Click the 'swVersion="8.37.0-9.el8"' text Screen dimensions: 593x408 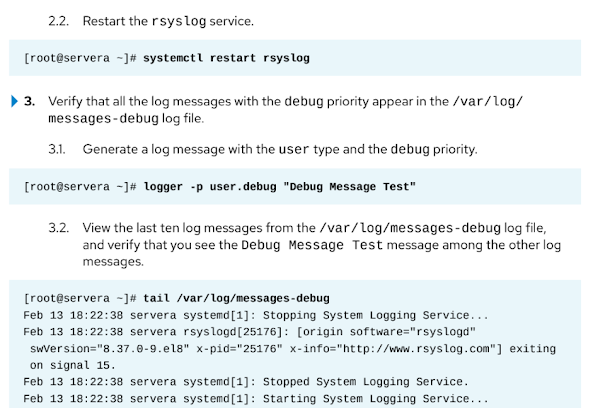click(x=109, y=349)
